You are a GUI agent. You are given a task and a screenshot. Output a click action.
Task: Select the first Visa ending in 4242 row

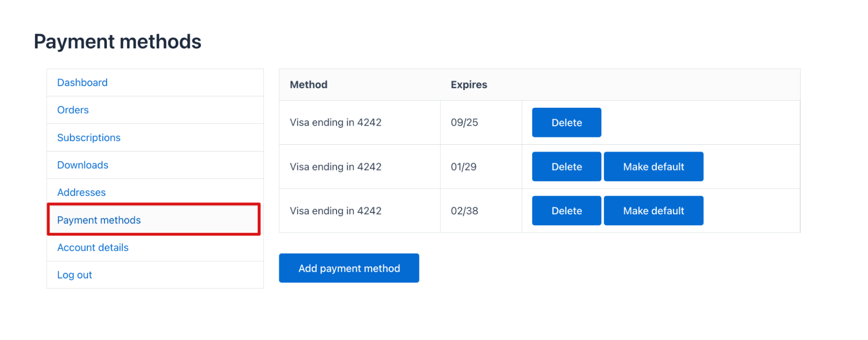click(x=335, y=122)
